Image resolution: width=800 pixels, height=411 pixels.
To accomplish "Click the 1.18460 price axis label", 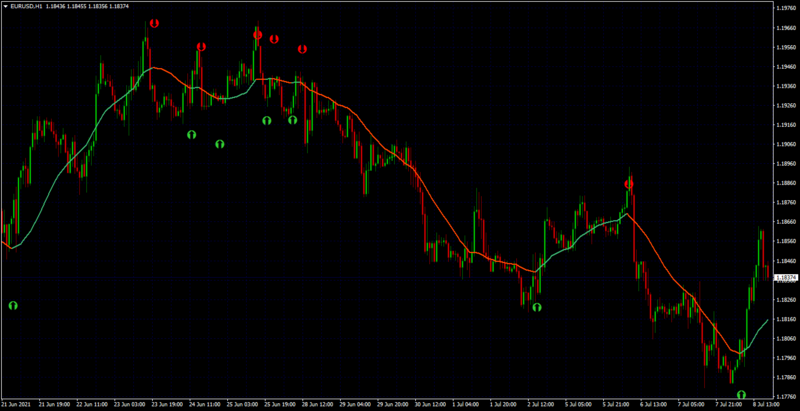I will (x=786, y=261).
